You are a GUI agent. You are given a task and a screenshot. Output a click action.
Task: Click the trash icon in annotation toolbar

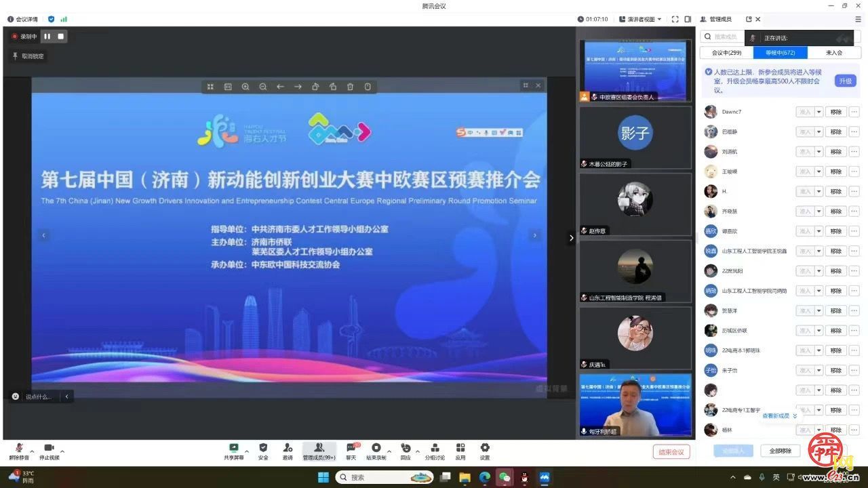350,86
